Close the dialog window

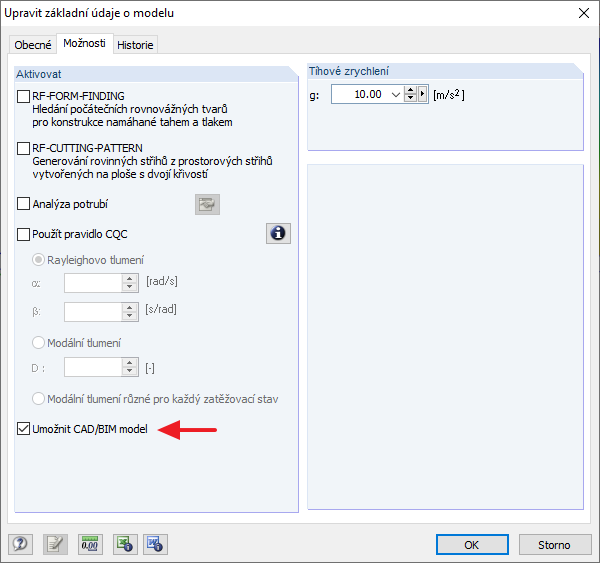point(584,13)
